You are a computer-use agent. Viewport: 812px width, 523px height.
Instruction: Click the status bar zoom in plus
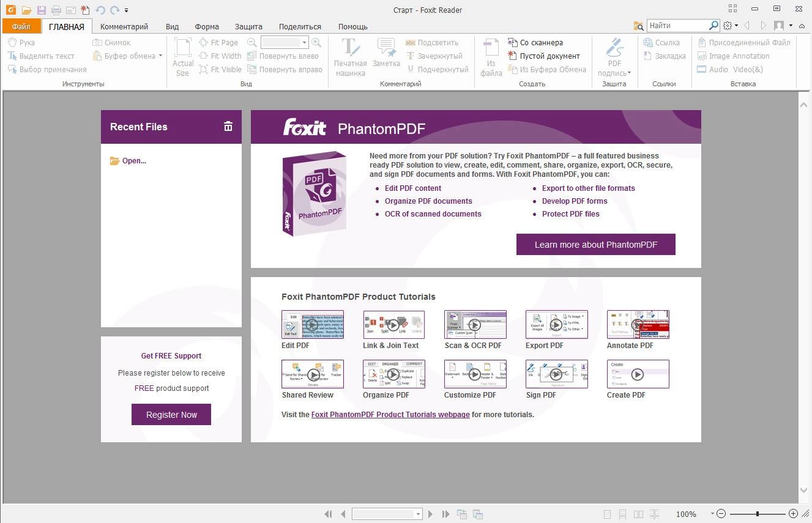794,514
